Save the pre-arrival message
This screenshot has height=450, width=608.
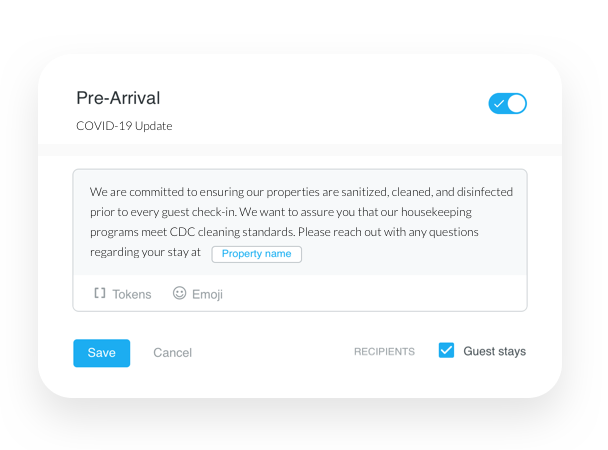(102, 353)
